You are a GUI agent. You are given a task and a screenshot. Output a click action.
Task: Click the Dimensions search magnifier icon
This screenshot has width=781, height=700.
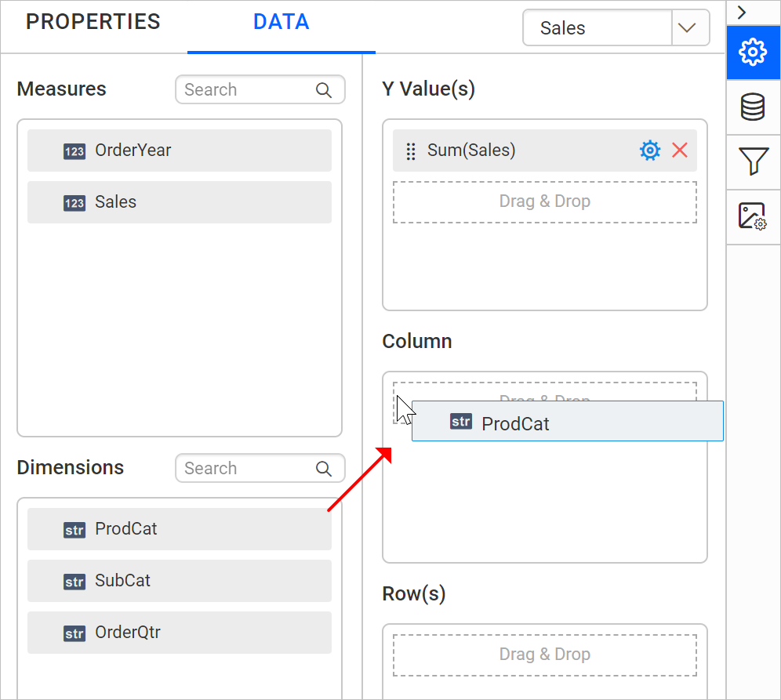pos(324,469)
